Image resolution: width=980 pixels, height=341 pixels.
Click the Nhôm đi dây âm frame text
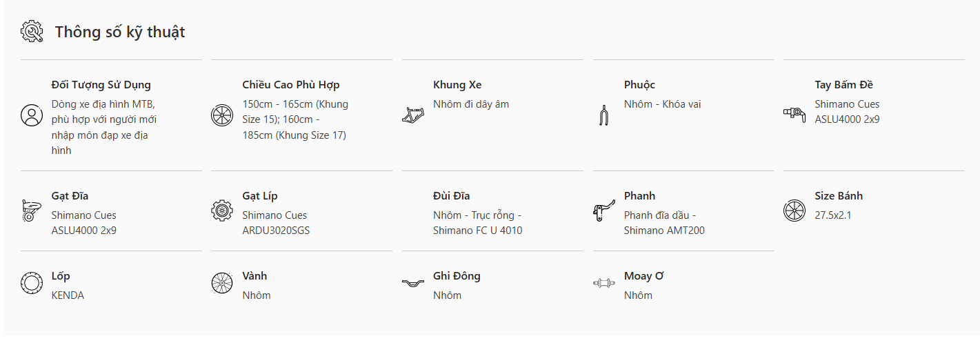coord(471,104)
